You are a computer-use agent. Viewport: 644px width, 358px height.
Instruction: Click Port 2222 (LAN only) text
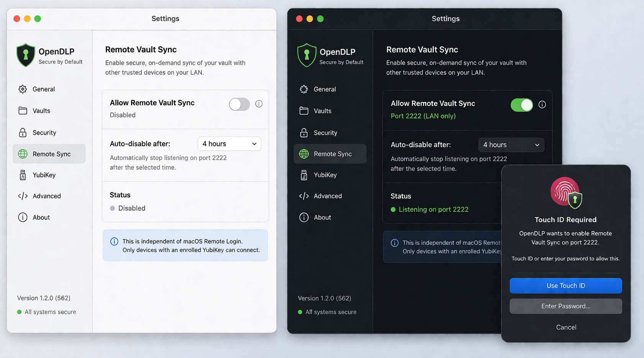click(x=423, y=116)
